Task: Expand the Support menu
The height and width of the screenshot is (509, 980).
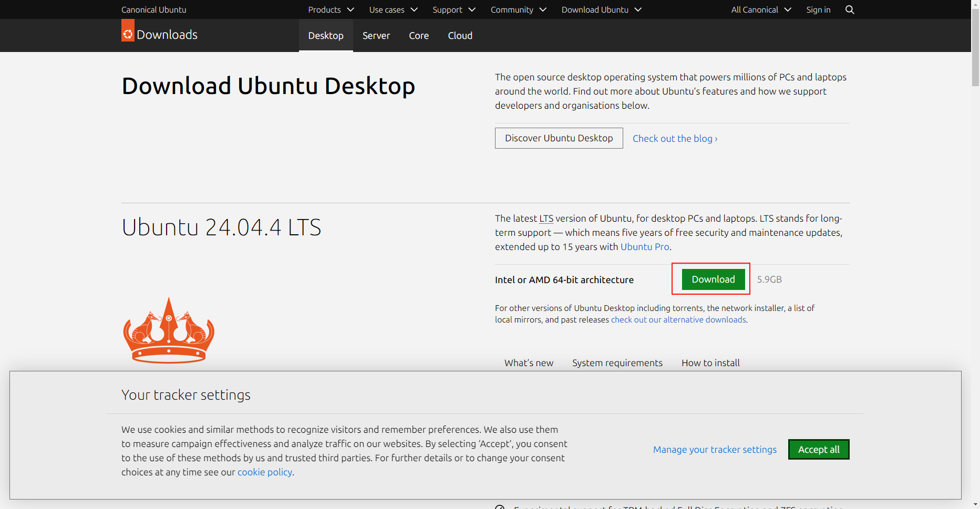Action: [454, 9]
